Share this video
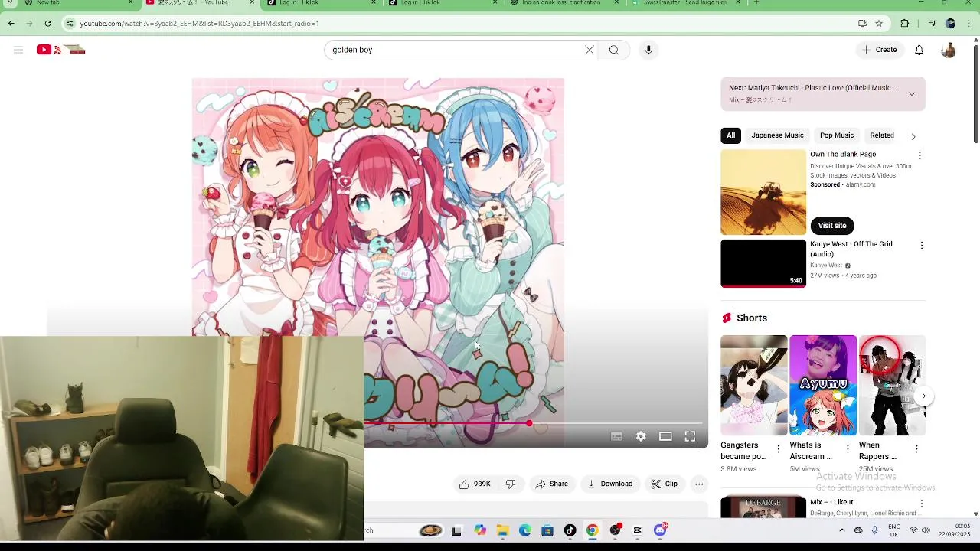This screenshot has height=551, width=980. pos(551,484)
